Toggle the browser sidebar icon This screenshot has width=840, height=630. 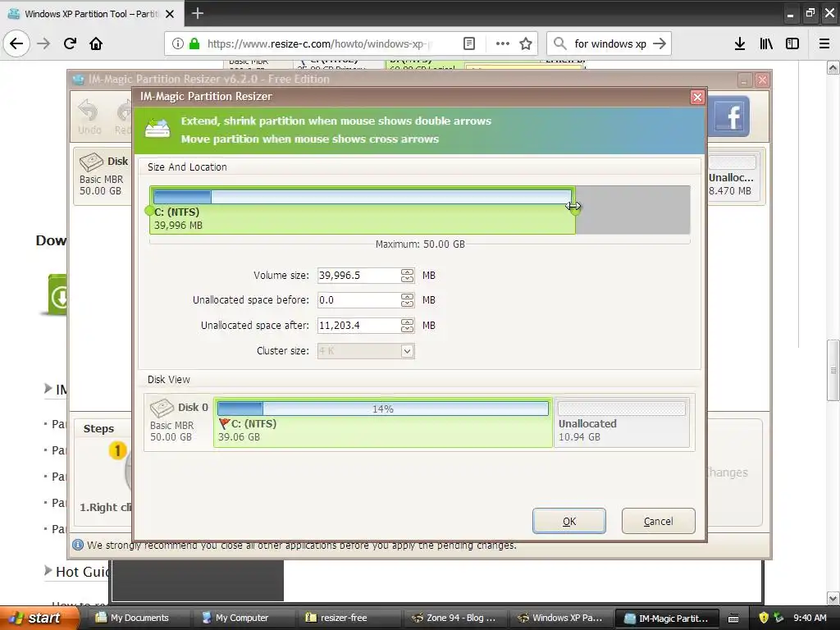792,43
